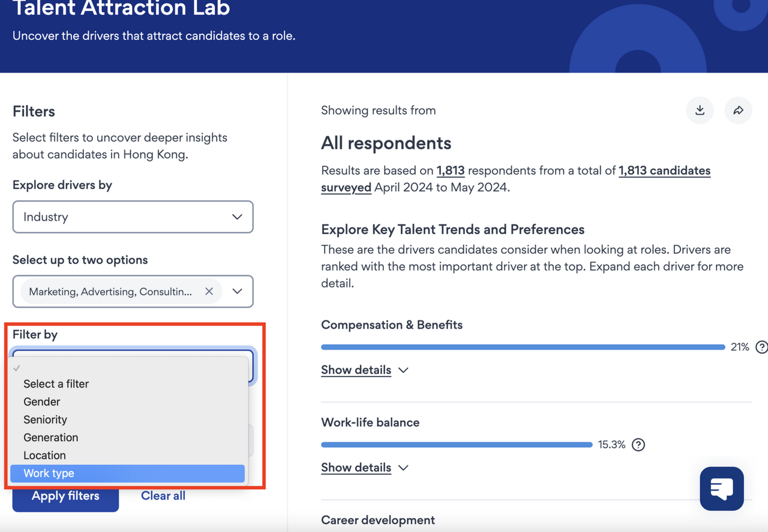Open the chat support widget

[x=721, y=489]
